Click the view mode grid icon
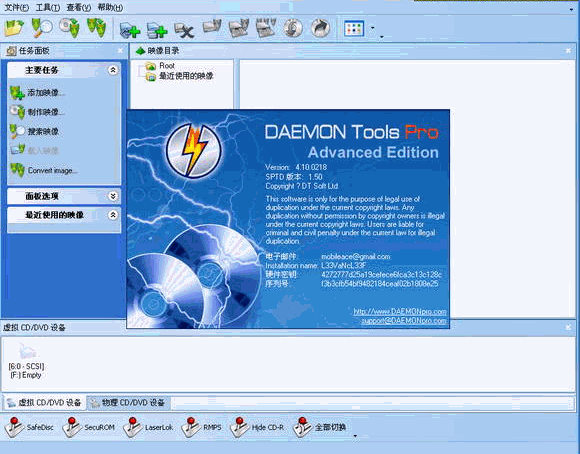This screenshot has width=580, height=454. tap(354, 29)
